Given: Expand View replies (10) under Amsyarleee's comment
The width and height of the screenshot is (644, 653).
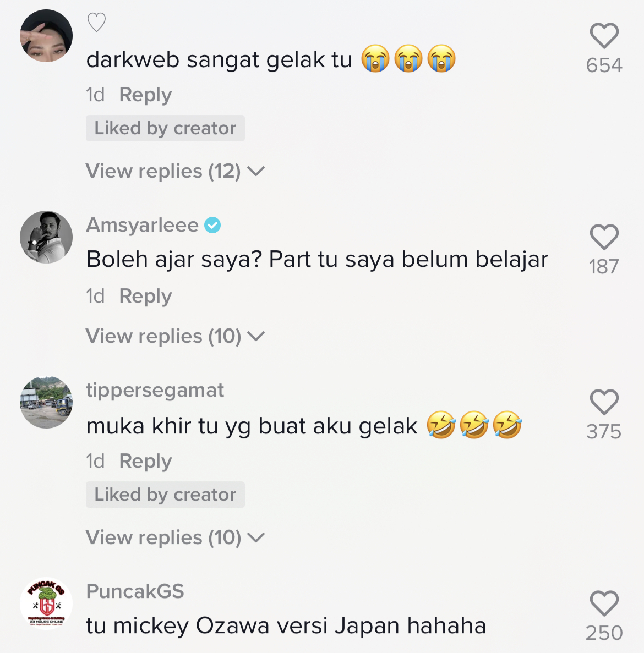Looking at the screenshot, I should (175, 336).
